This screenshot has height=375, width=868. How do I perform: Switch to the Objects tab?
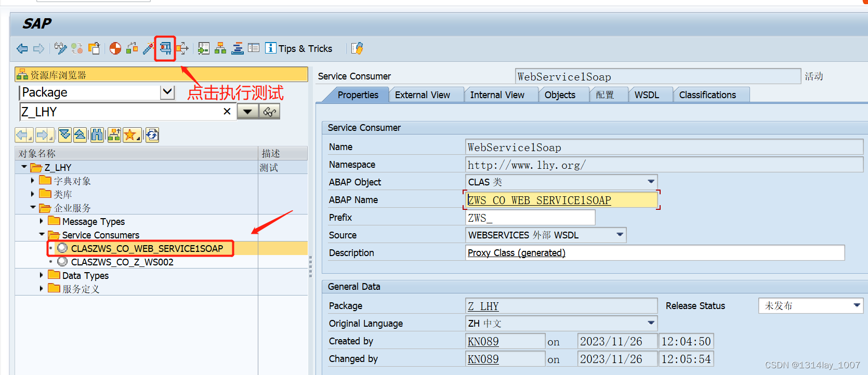(560, 95)
